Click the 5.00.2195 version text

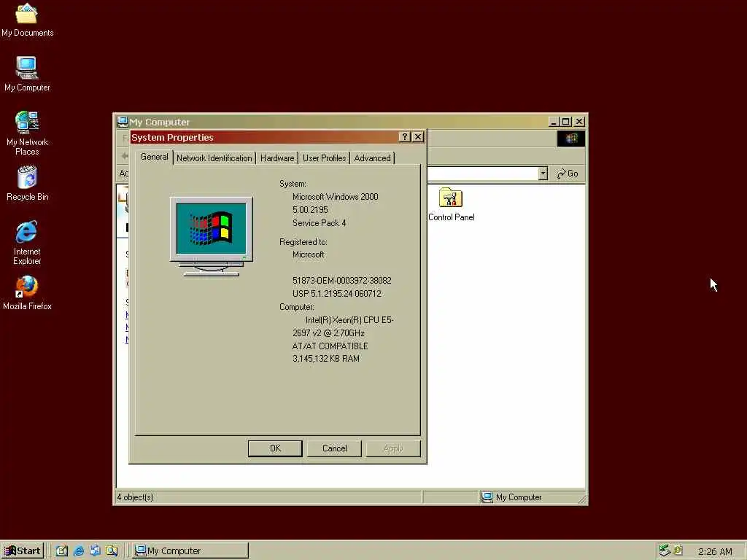point(310,210)
